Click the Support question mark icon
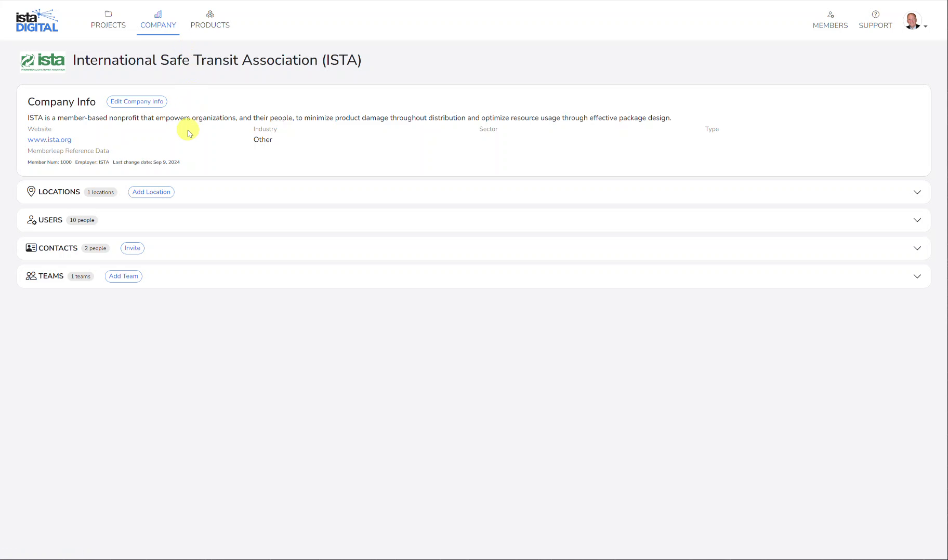 click(876, 15)
